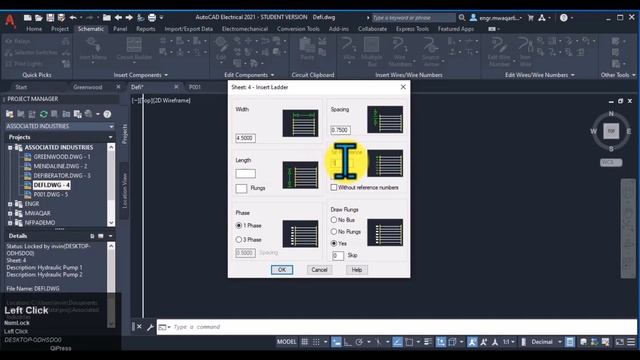Switch to the Greenwood drawing tab
The height and width of the screenshot is (360, 640).
88,87
